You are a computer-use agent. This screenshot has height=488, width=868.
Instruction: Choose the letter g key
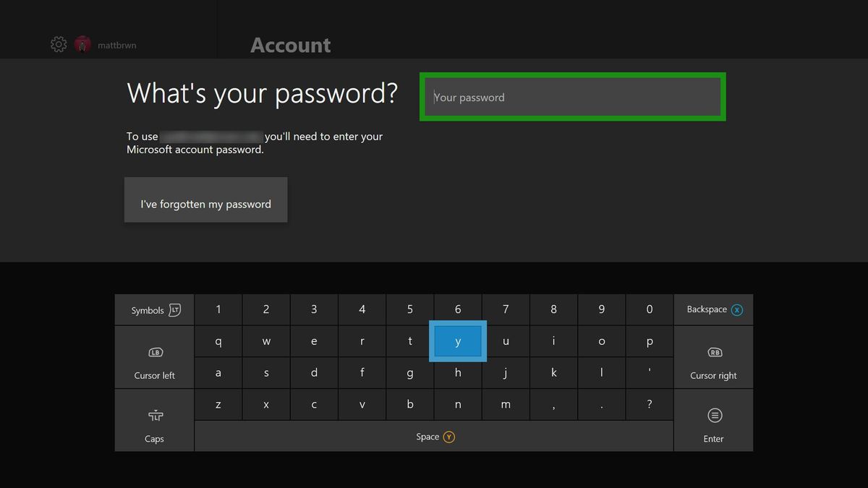pyautogui.click(x=410, y=373)
